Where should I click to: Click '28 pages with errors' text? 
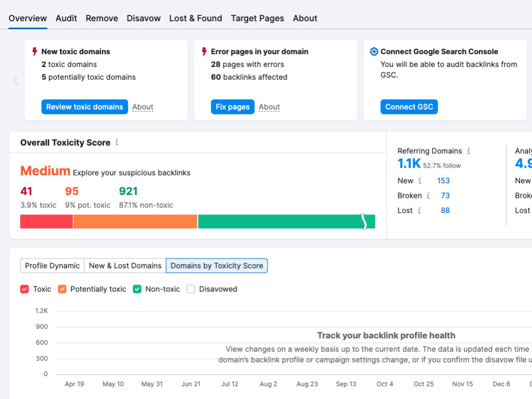point(247,64)
